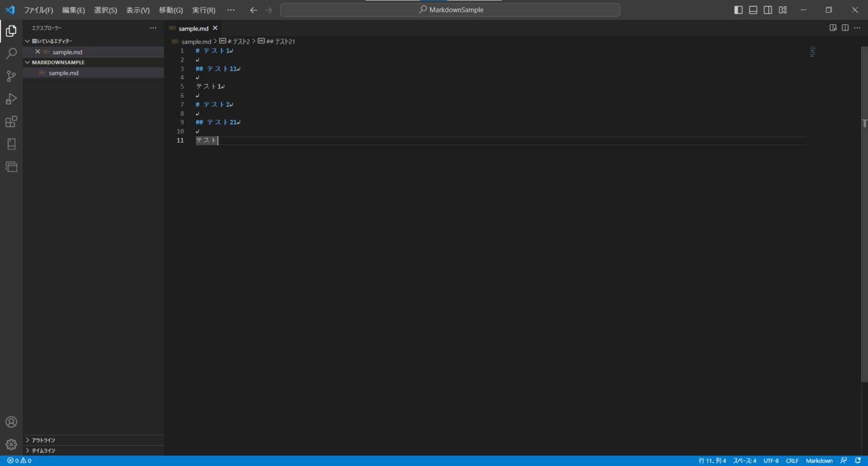Open the Manage gear icon
Screen dimensions: 868x466
point(11,445)
